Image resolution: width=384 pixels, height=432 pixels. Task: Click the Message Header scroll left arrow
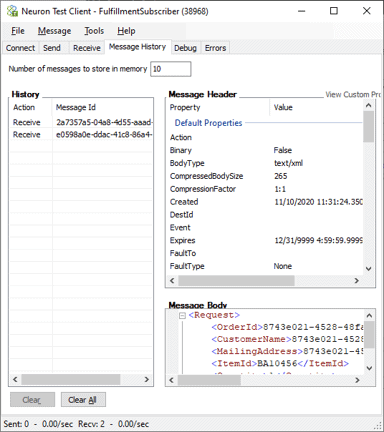point(172,281)
